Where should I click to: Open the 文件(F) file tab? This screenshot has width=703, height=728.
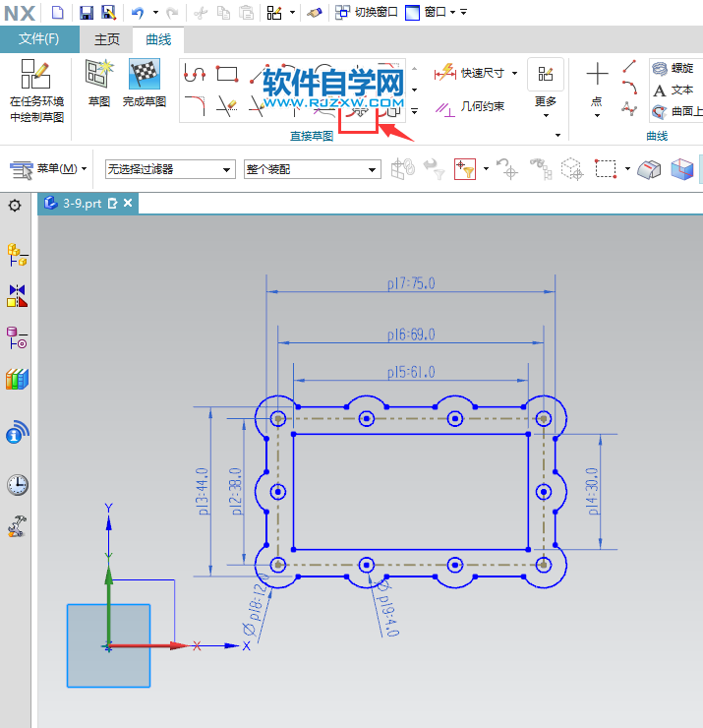coord(39,39)
